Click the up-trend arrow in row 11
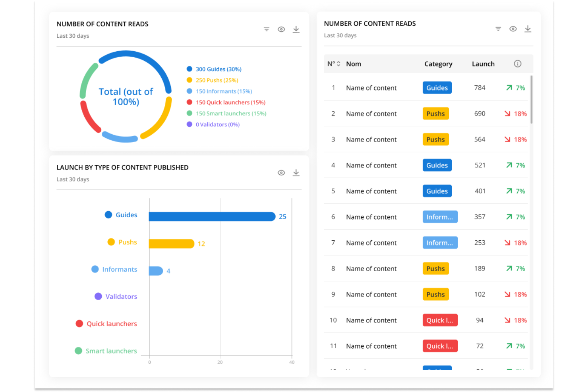This screenshot has width=588, height=392. point(509,346)
